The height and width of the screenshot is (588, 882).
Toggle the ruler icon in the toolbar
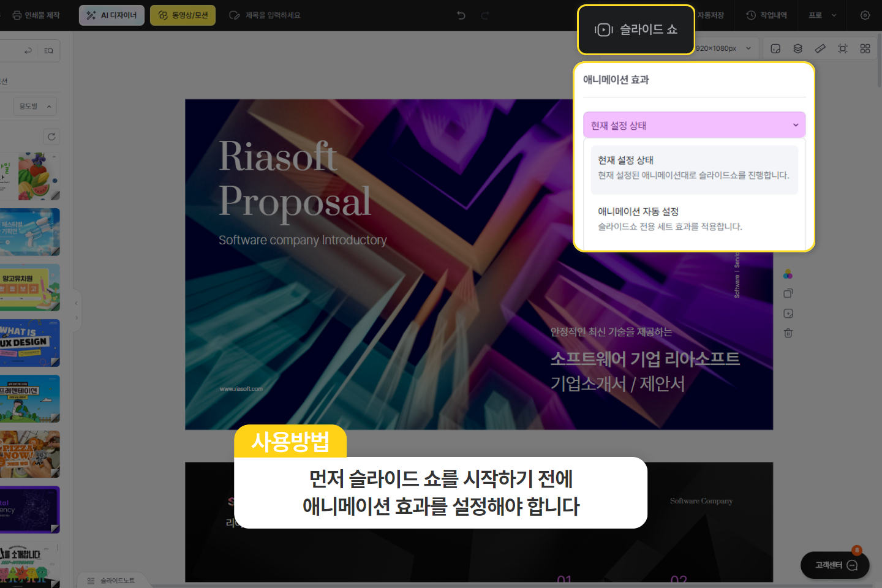click(x=820, y=48)
